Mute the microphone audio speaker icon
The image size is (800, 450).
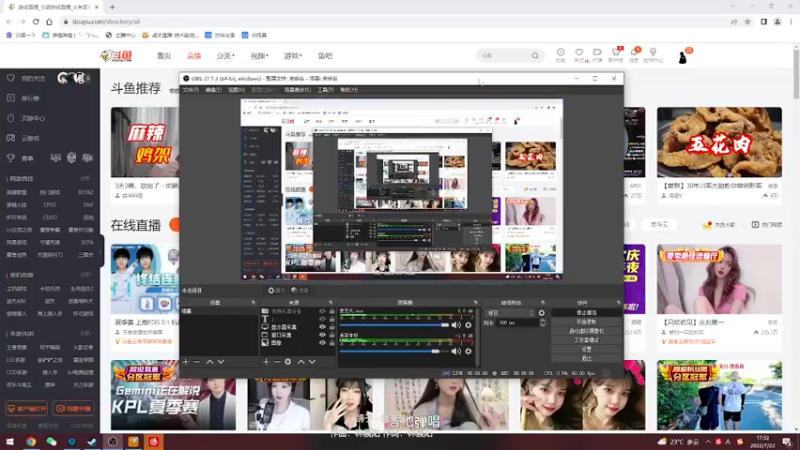[456, 325]
